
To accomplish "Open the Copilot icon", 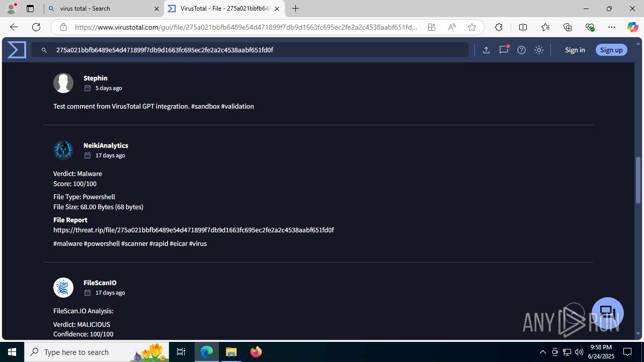I will tap(633, 27).
